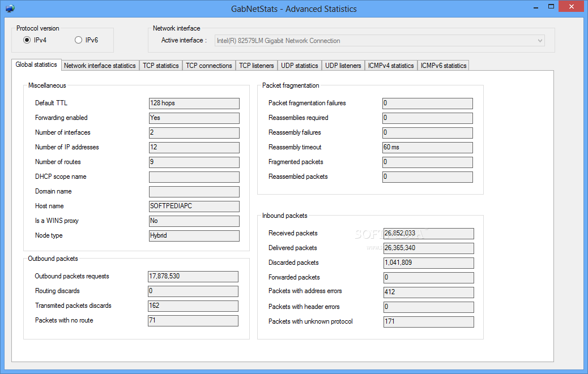The height and width of the screenshot is (374, 588).
Task: Close the Advanced Statistics window
Action: pyautogui.click(x=572, y=6)
